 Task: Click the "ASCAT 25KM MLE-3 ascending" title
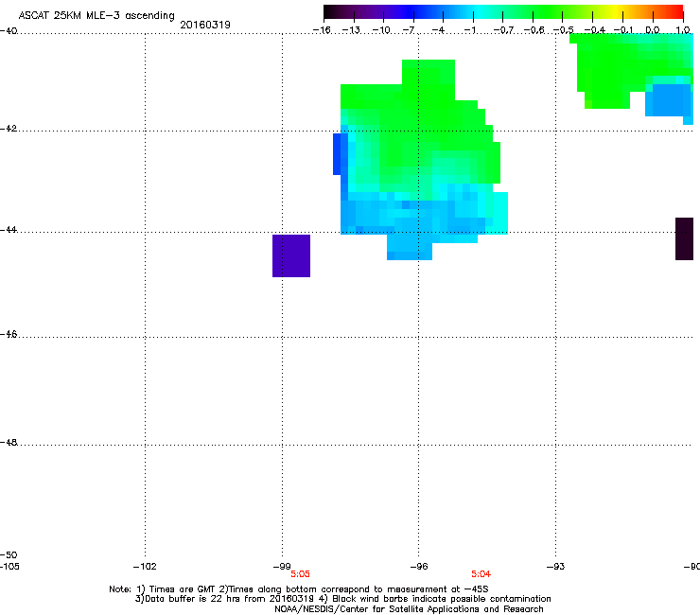96,16
